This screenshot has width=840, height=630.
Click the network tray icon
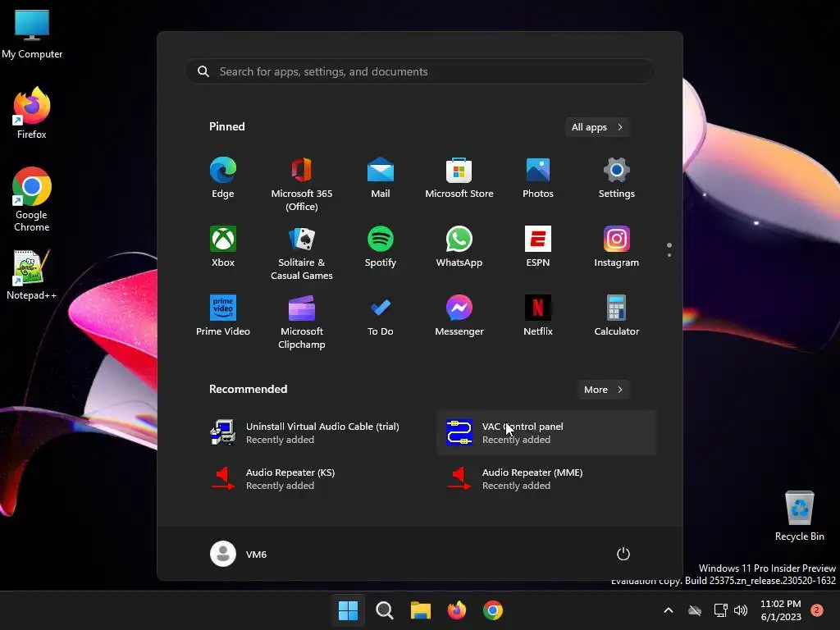click(720, 610)
